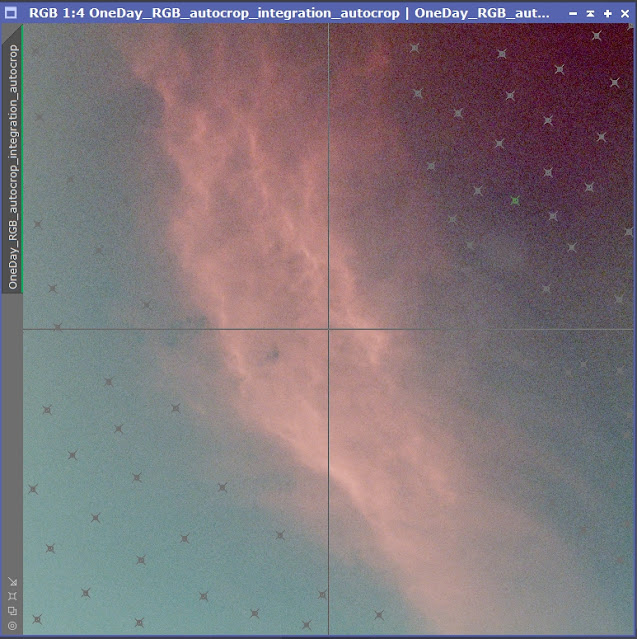The height and width of the screenshot is (639, 637).
Task: Click the zoom-to-fit square icon with corner arrows
Action: click(13, 596)
